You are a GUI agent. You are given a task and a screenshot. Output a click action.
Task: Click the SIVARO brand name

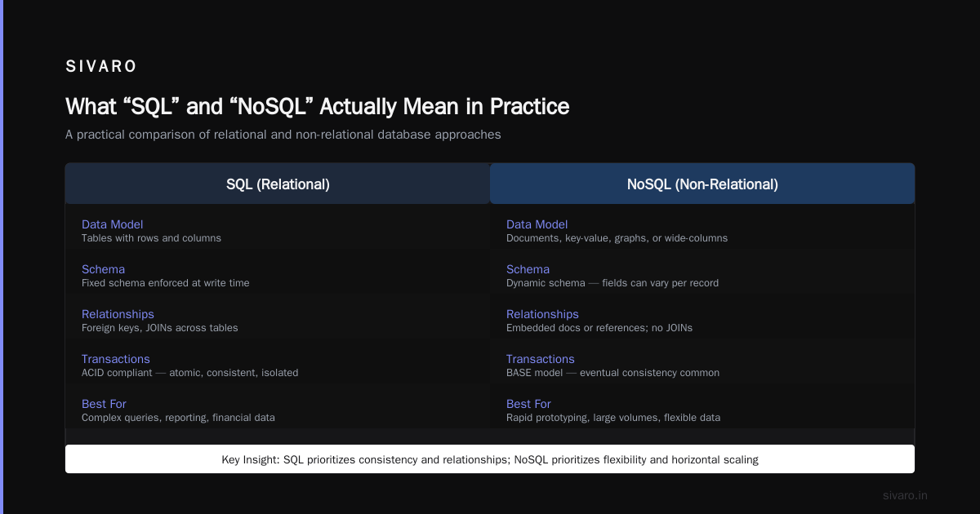click(x=101, y=67)
